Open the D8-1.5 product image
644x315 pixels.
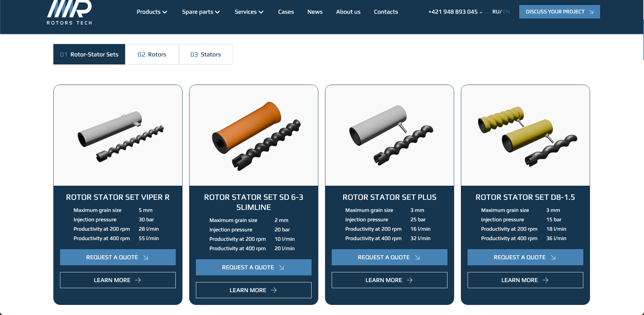pyautogui.click(x=525, y=135)
